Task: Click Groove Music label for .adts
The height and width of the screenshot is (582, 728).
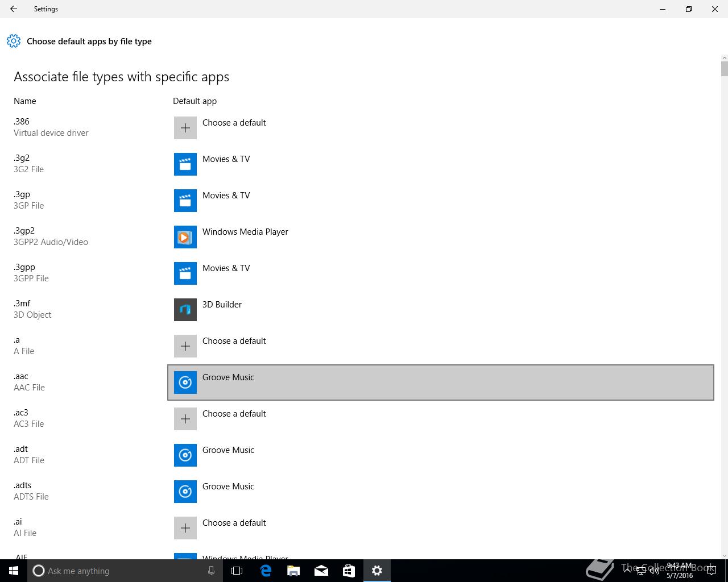Action: [x=228, y=487]
